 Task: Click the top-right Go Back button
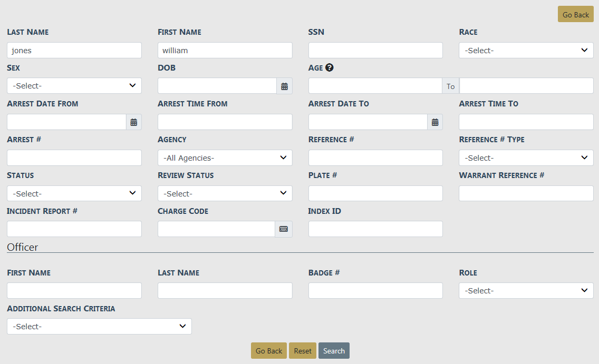point(575,15)
